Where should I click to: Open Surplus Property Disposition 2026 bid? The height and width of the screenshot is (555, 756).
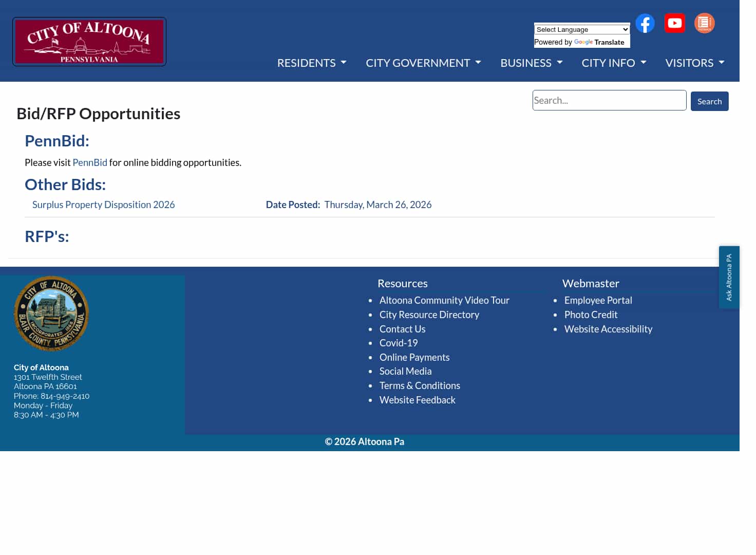click(103, 205)
